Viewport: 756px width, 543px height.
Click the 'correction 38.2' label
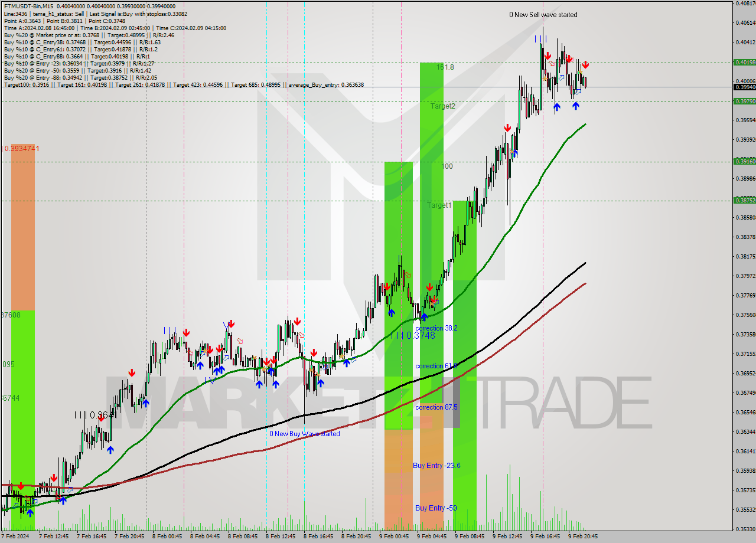click(x=436, y=328)
